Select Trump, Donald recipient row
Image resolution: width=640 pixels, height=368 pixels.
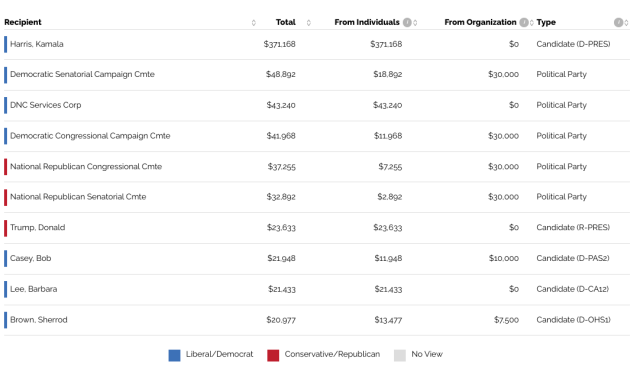click(x=317, y=228)
